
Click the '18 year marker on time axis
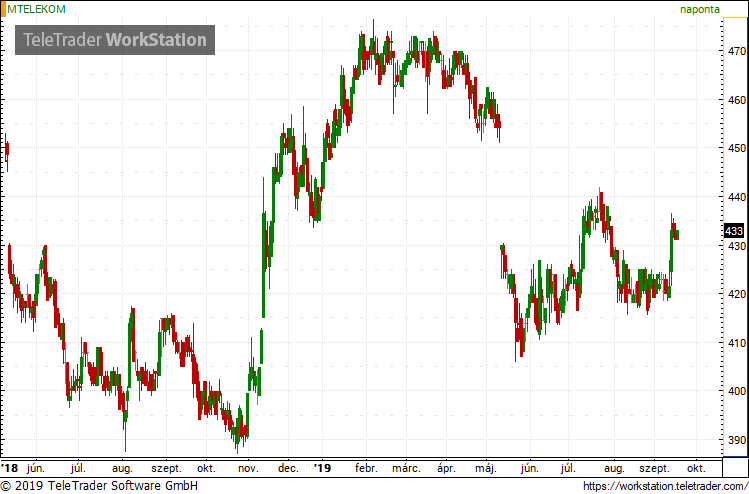point(9,468)
